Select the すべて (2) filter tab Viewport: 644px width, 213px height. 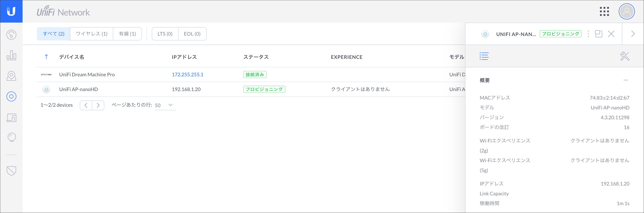[x=53, y=34]
